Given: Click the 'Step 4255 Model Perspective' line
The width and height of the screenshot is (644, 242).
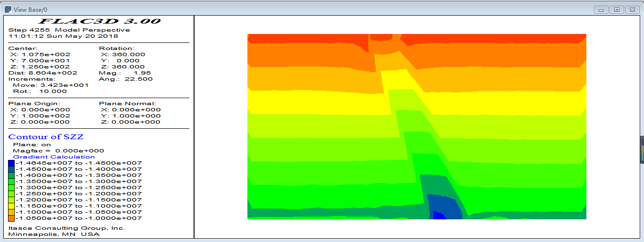Looking at the screenshot, I should pyautogui.click(x=69, y=30).
